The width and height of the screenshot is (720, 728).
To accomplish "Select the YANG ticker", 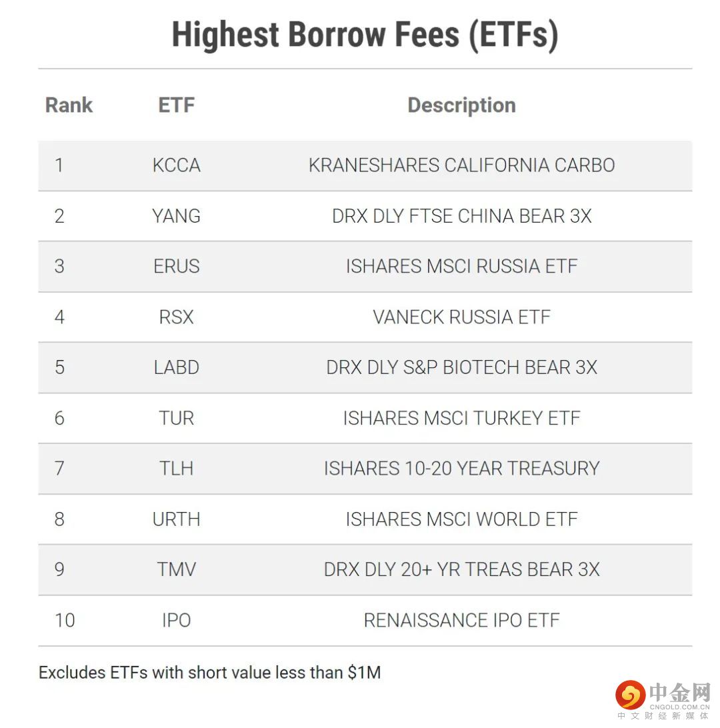I will pyautogui.click(x=176, y=216).
